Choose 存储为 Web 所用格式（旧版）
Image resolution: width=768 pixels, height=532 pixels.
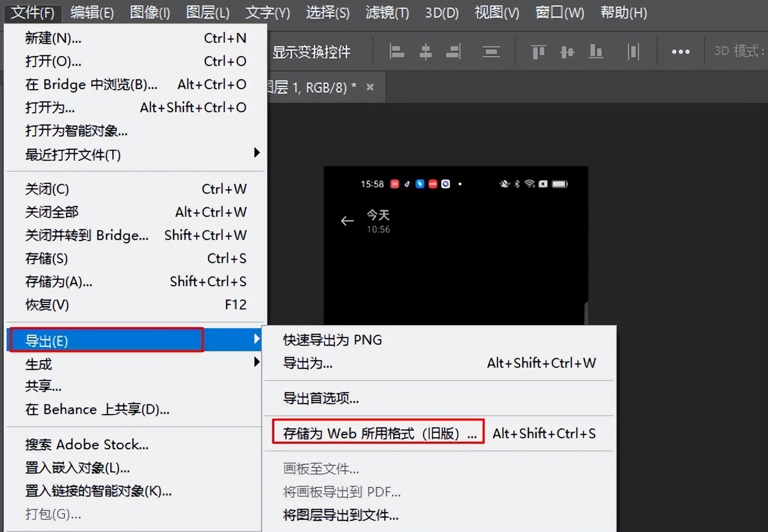(377, 433)
